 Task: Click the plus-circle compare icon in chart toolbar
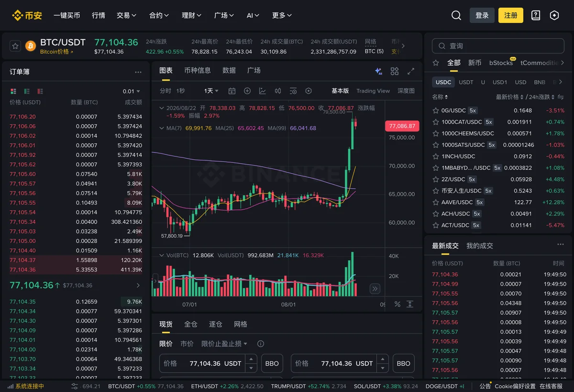[247, 91]
